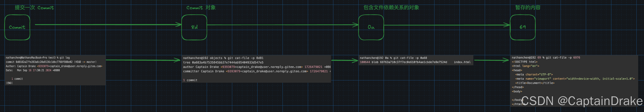Click the "committer Captain Drake" line

(x=257, y=71)
